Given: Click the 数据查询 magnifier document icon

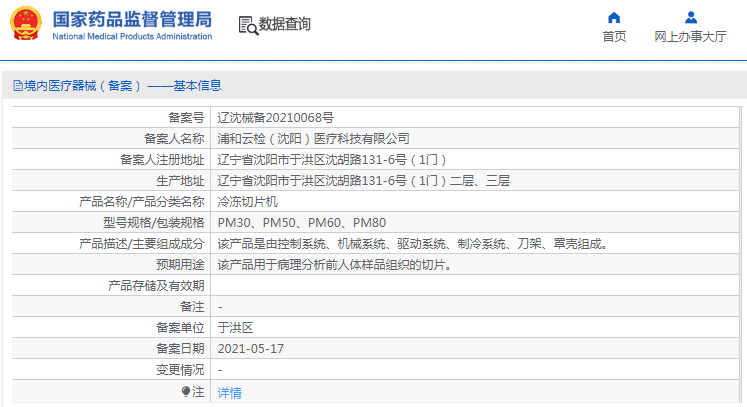Looking at the screenshot, I should (x=248, y=25).
